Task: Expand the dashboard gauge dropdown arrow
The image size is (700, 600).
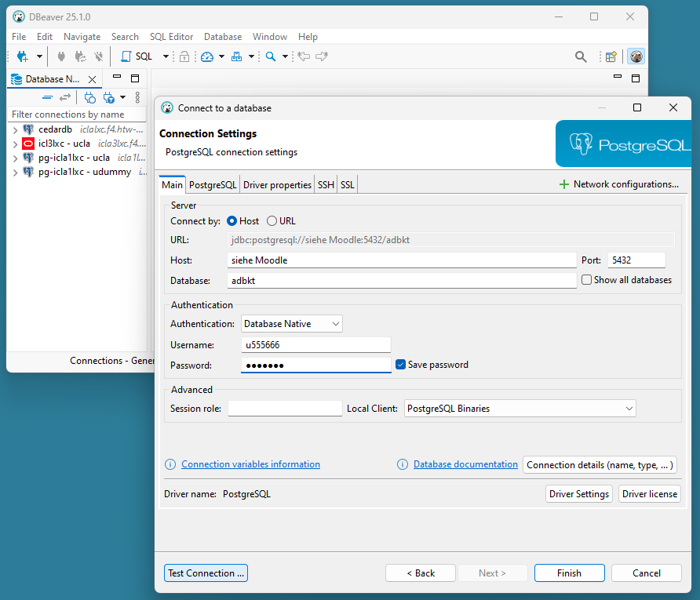Action: pyautogui.click(x=221, y=56)
